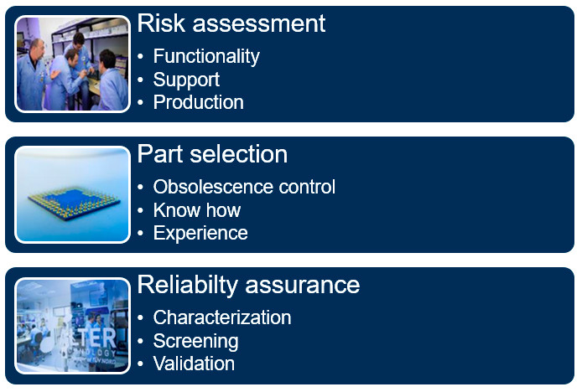Click the Functionality bullet item

tap(206, 57)
